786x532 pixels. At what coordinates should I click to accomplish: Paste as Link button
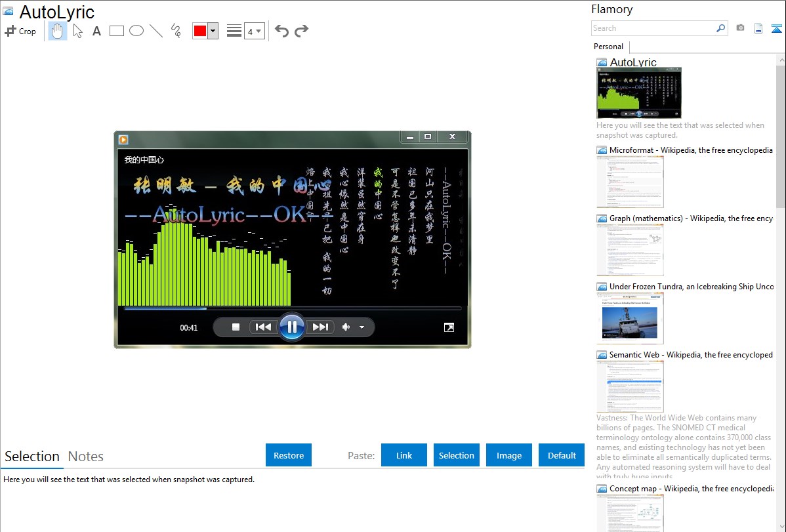(404, 455)
